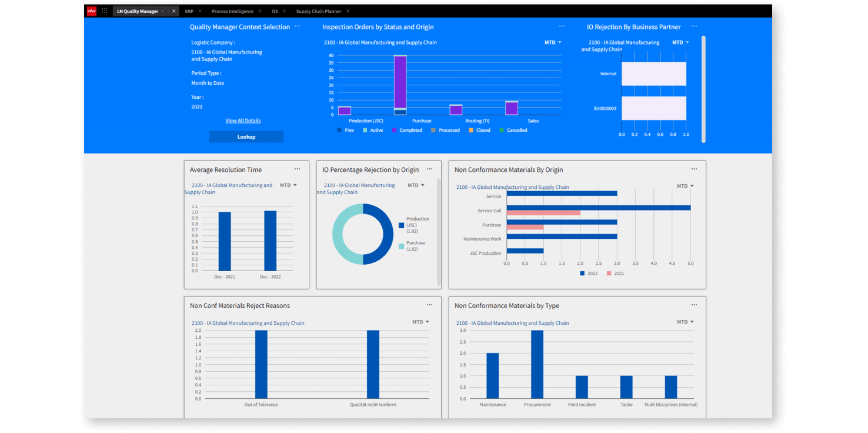
Task: Open the app grid launcher icon
Action: coord(104,10)
